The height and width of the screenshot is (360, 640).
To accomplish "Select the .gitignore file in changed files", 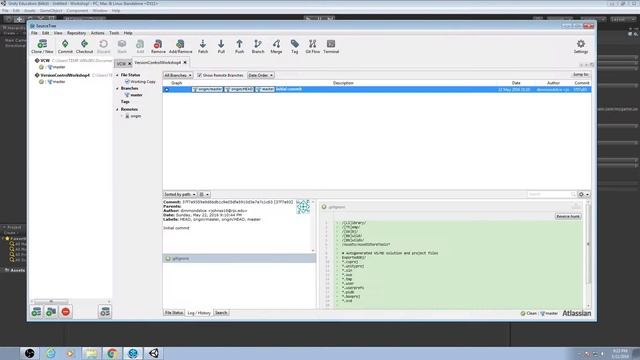I will [239, 258].
